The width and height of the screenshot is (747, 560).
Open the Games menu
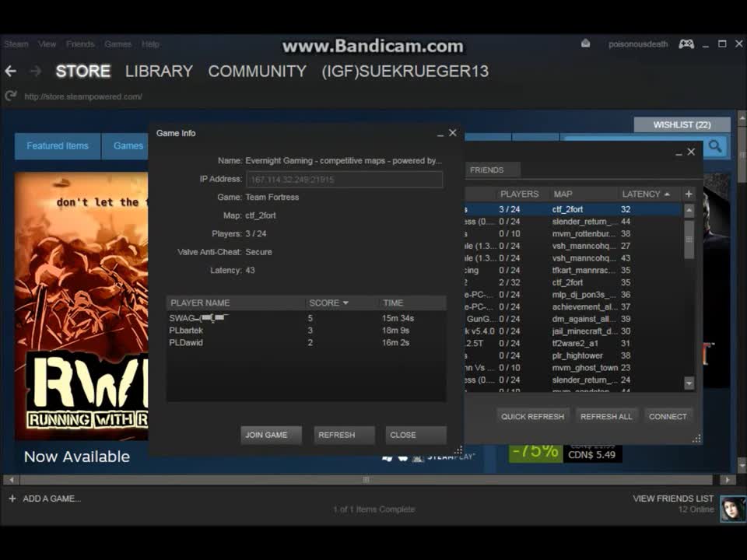coord(117,44)
